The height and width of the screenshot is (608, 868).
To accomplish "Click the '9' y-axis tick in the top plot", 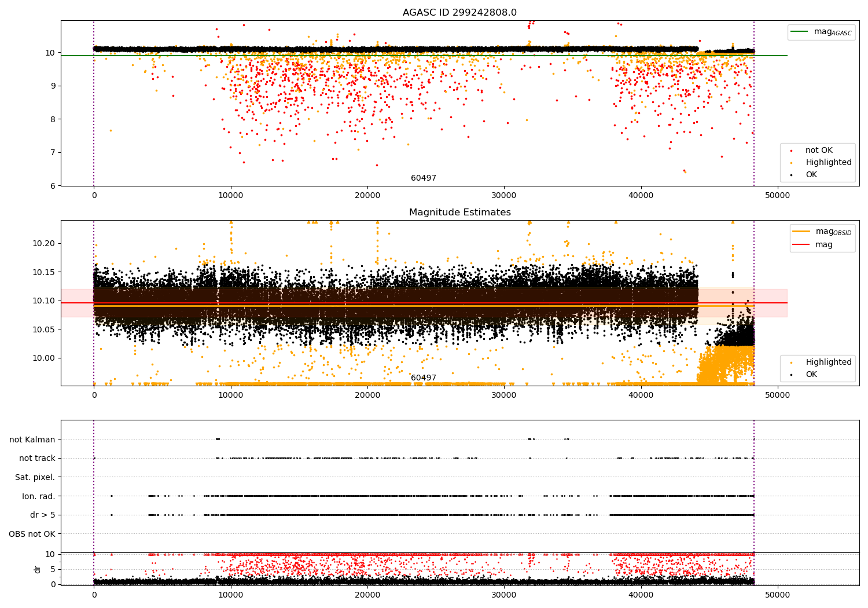I will point(53,86).
